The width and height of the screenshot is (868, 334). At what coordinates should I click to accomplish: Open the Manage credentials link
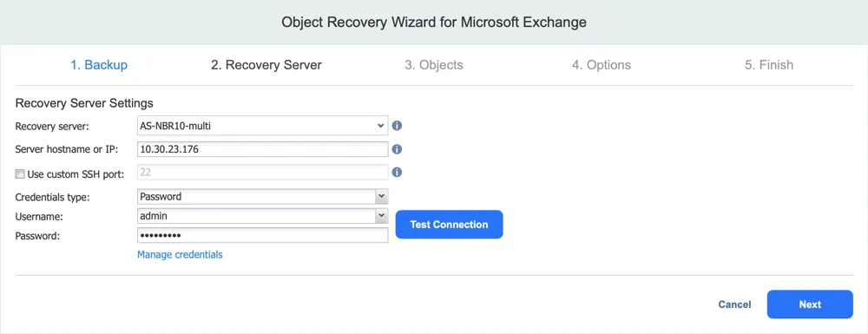(x=180, y=254)
